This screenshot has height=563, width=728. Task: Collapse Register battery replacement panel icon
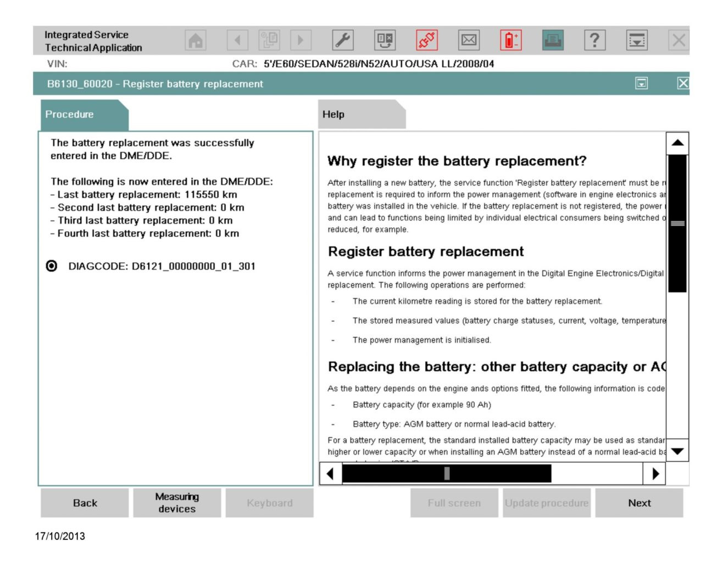pyautogui.click(x=641, y=83)
